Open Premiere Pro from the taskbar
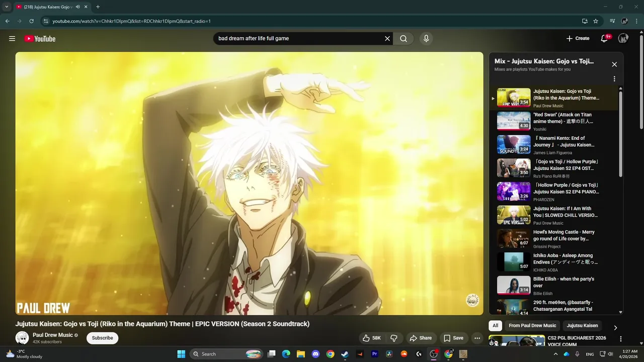Screen dimensions: 644x362 point(374,354)
